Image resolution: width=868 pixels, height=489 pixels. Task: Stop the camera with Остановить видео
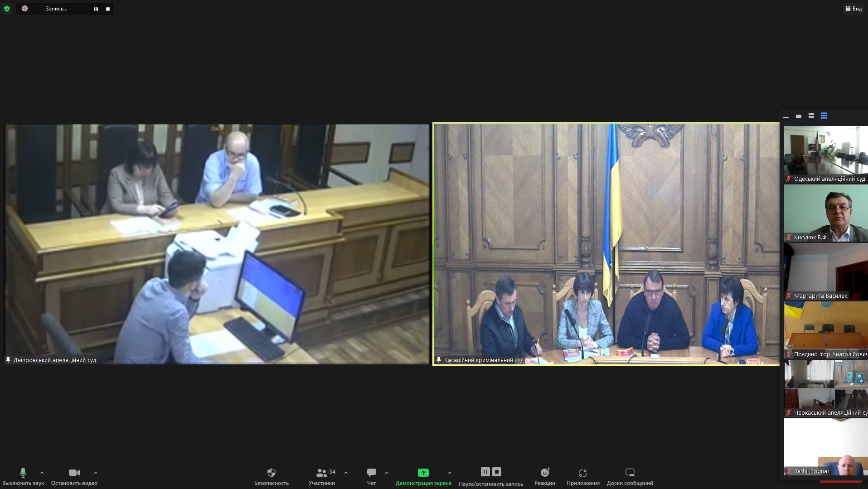pos(74,473)
